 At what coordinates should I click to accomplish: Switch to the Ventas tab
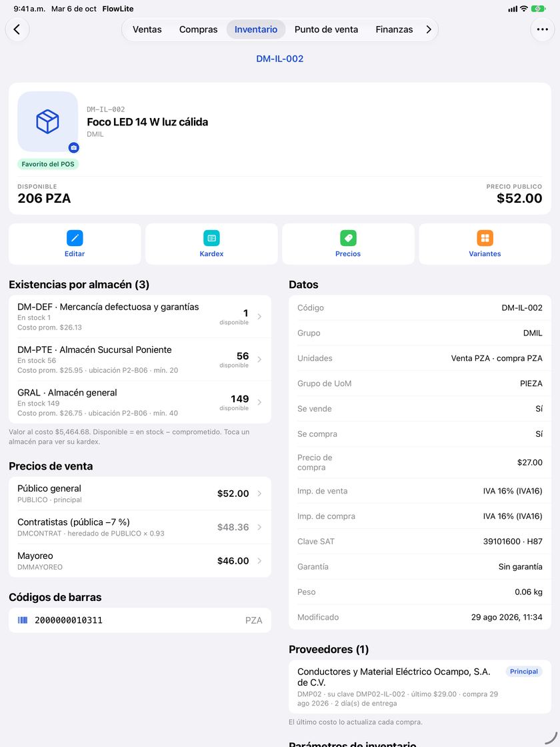(147, 29)
